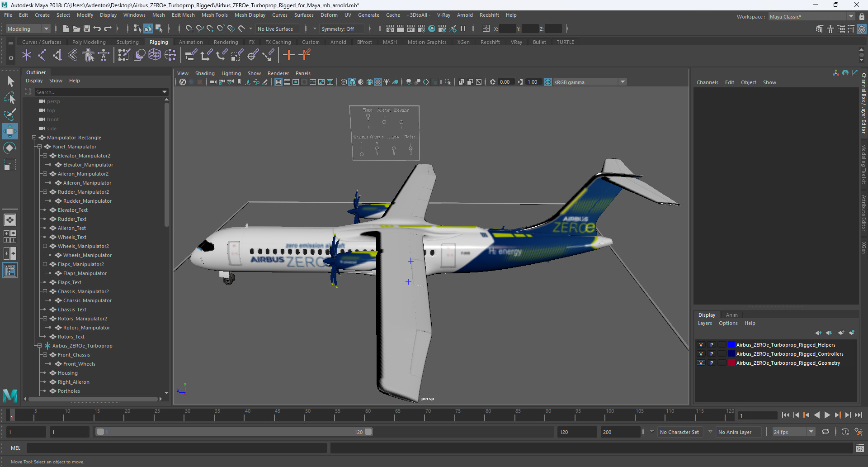Image resolution: width=868 pixels, height=467 pixels.
Task: Click the Undo arrow icon
Action: point(97,29)
